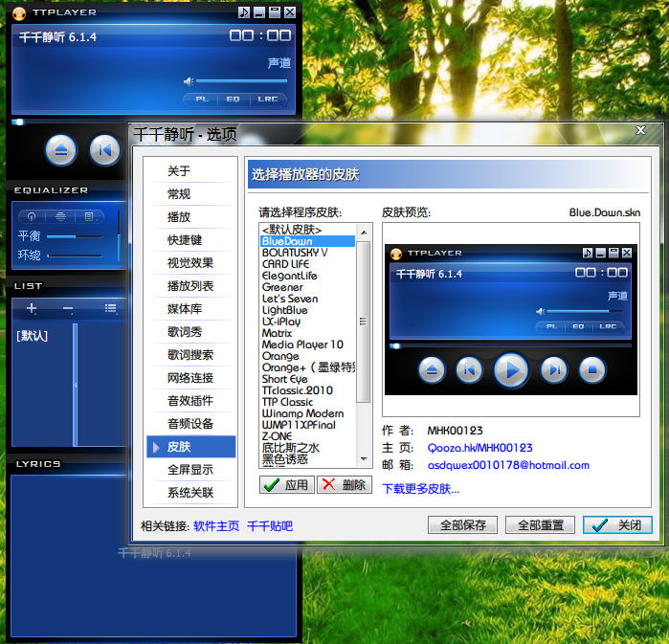Click the music note mini-mode icon in TTPLAYER title bar
The image size is (669, 644).
tap(244, 12)
